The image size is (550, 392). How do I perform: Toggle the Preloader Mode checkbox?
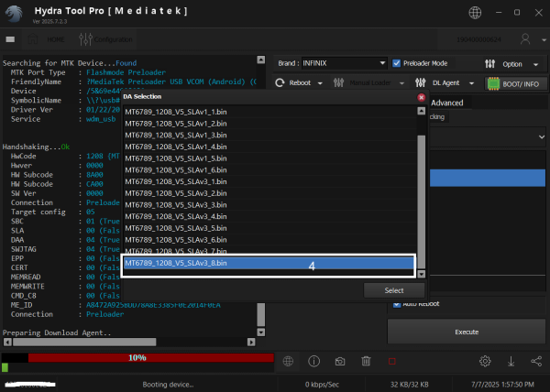396,63
